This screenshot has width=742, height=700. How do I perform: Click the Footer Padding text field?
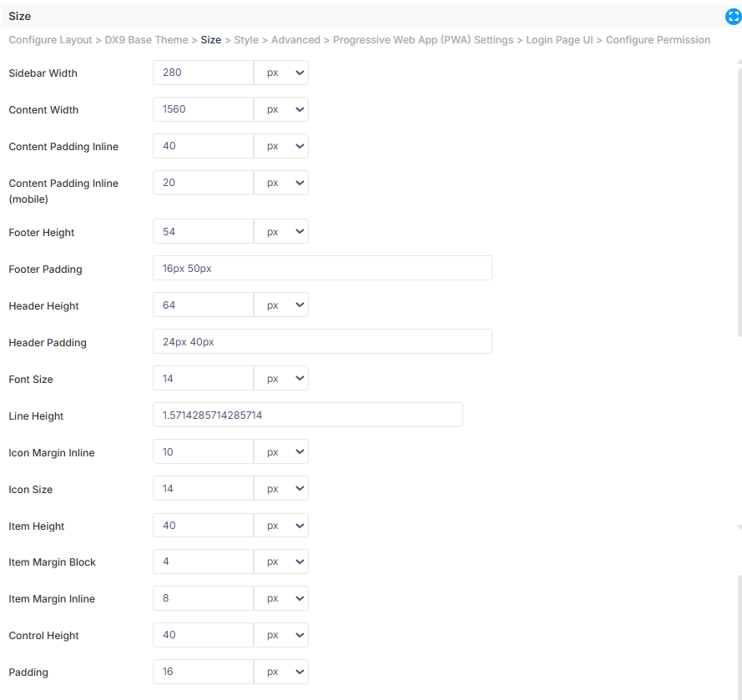coord(322,268)
